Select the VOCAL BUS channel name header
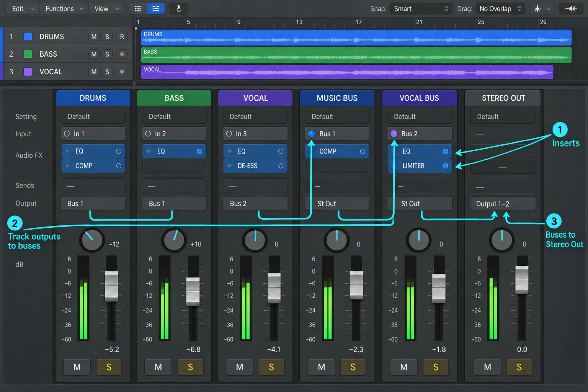The width and height of the screenshot is (588, 392). point(420,98)
